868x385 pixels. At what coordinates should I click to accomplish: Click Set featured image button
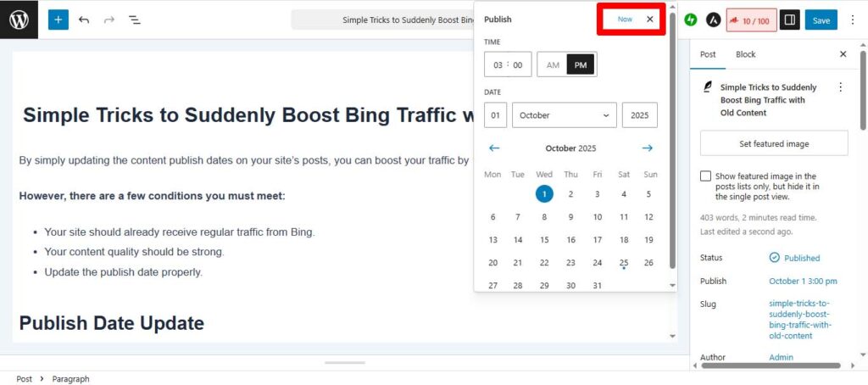pos(774,143)
